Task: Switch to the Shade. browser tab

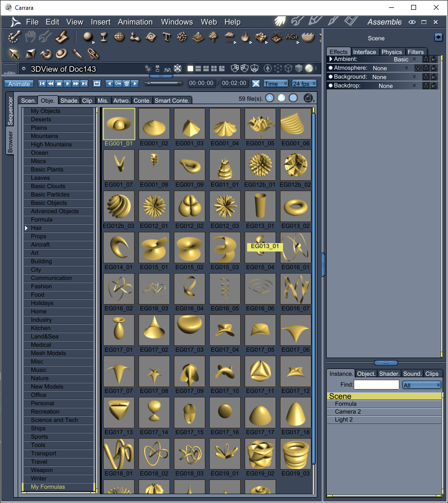Action: 69,100
